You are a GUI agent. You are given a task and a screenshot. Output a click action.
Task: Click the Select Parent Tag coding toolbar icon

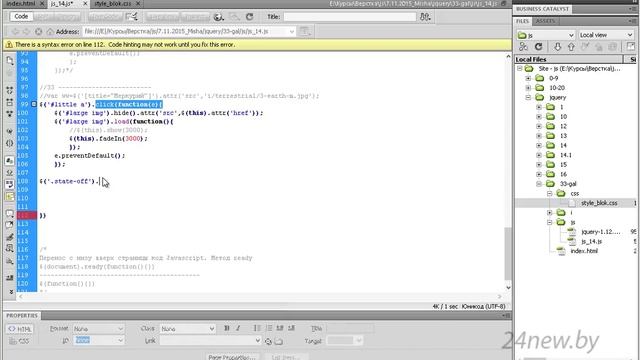click(10, 131)
